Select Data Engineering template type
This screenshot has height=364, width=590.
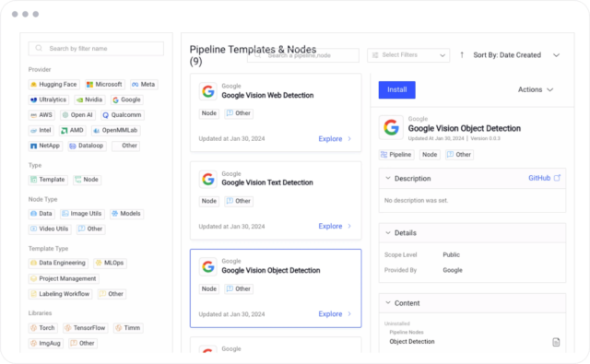(x=58, y=263)
